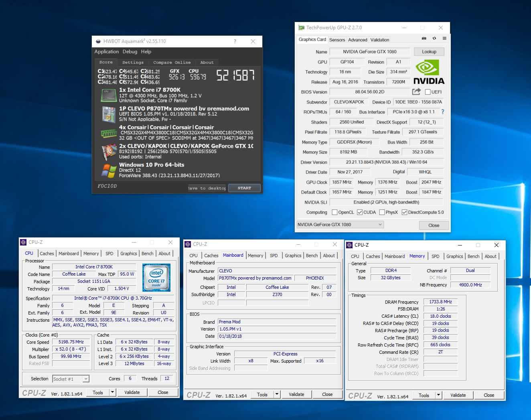Click the BIOS export share icon
The width and height of the screenshot is (531, 420).
[416, 91]
